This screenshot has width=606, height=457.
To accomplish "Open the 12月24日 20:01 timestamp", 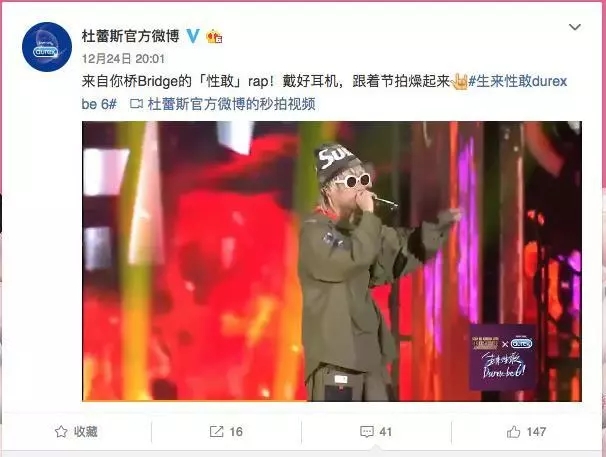I will click(x=123, y=59).
